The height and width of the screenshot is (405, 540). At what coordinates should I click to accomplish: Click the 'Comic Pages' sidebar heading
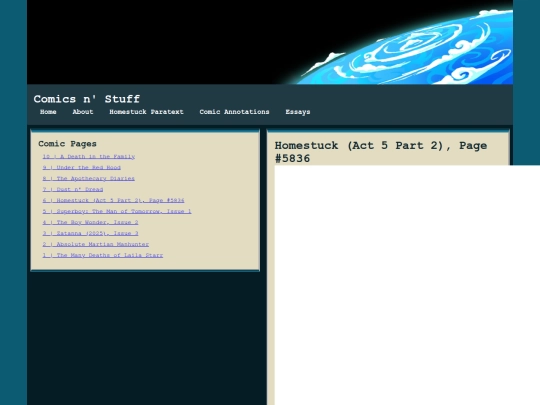tap(68, 144)
